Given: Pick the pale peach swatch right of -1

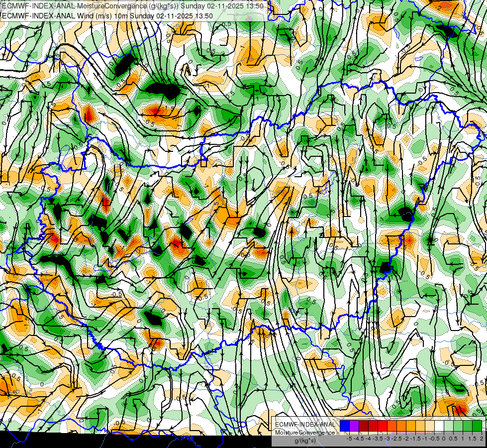Looking at the screenshot, I should (430, 426).
